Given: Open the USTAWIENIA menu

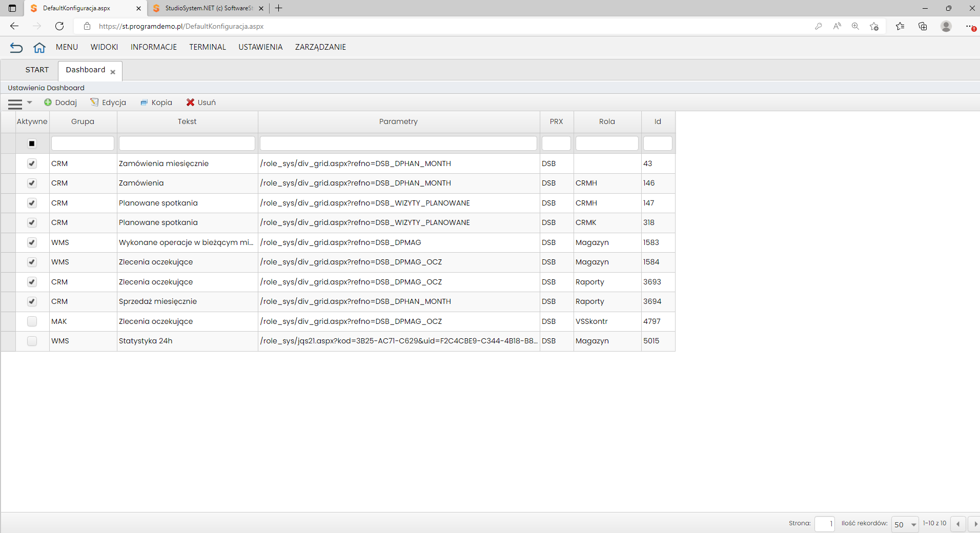Looking at the screenshot, I should tap(260, 47).
